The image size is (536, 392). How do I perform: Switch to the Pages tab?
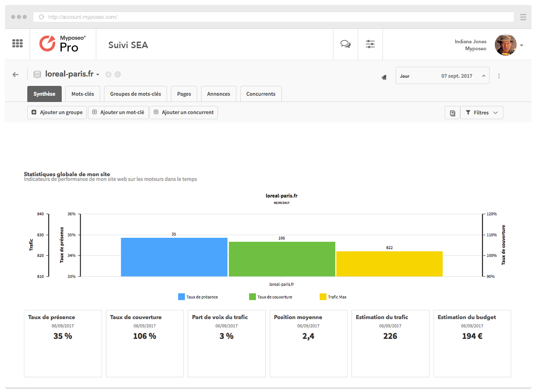184,94
